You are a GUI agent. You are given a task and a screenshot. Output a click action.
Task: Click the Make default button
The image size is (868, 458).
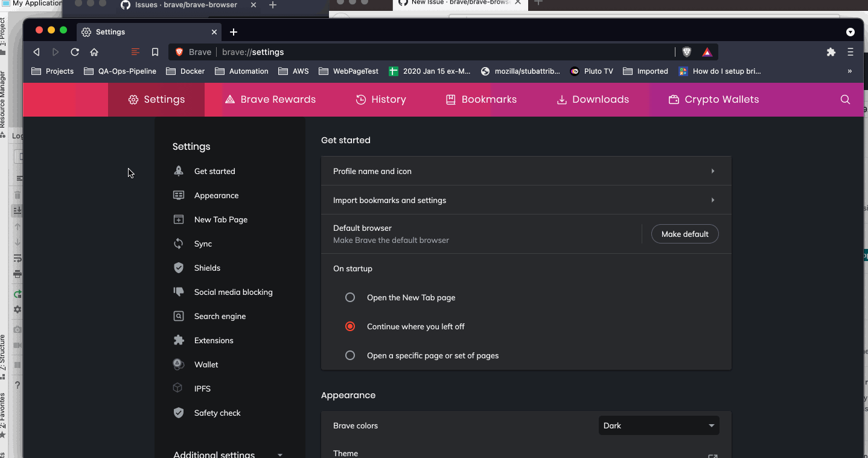point(685,234)
